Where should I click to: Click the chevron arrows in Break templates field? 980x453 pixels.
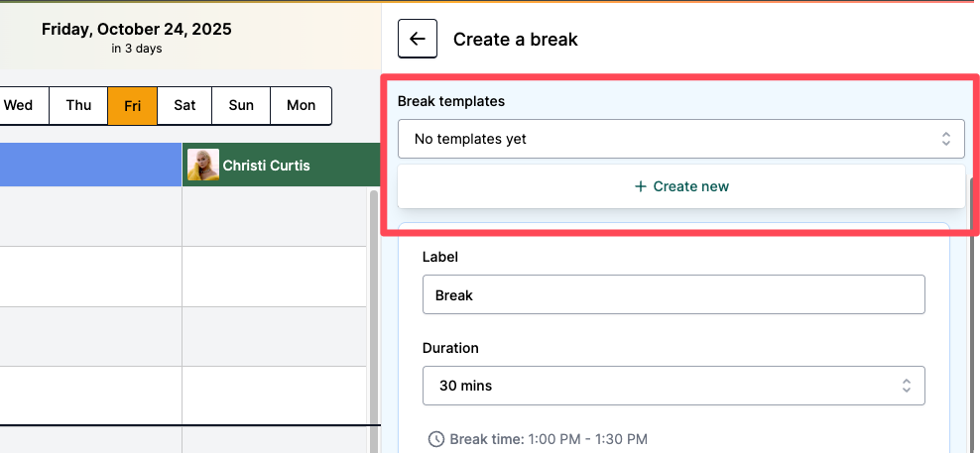pyautogui.click(x=946, y=139)
